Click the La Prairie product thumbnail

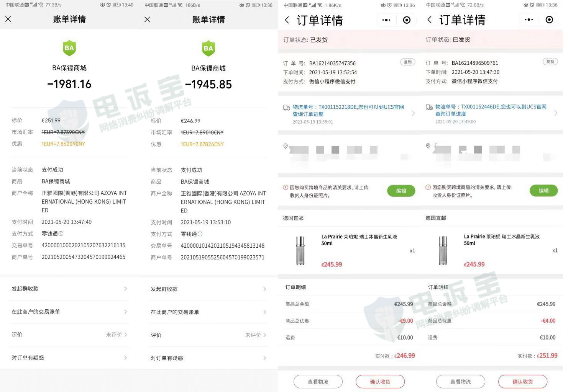[300, 250]
